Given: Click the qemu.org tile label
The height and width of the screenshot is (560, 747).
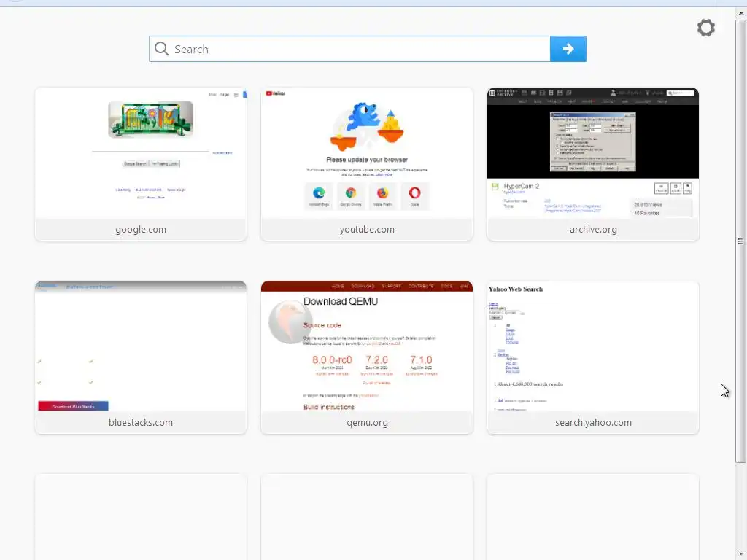Looking at the screenshot, I should tap(367, 423).
